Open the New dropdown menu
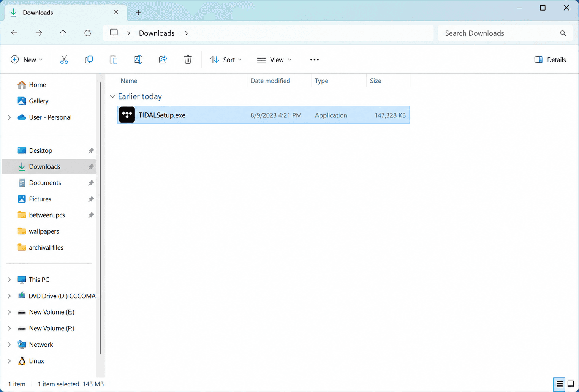The height and width of the screenshot is (392, 579). pyautogui.click(x=27, y=60)
